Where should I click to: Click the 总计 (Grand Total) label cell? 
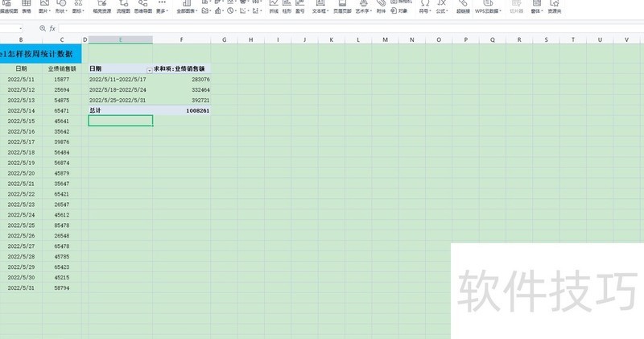pos(120,110)
